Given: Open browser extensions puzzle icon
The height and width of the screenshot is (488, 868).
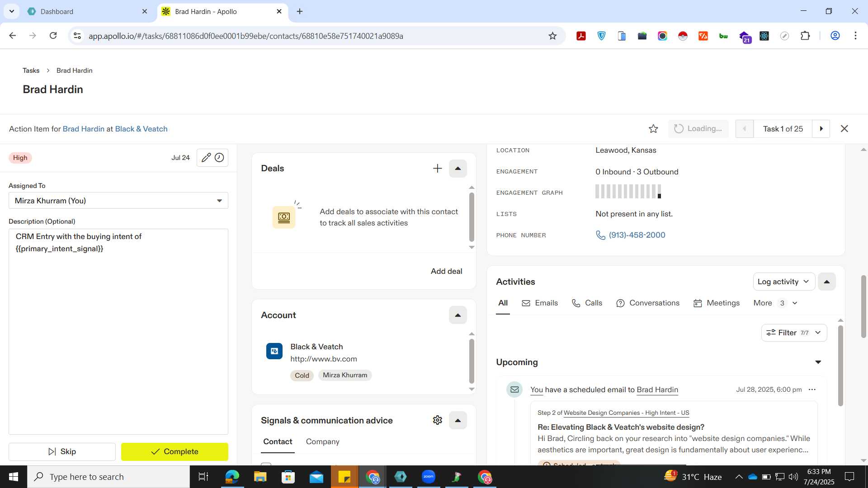Looking at the screenshot, I should coord(805,36).
